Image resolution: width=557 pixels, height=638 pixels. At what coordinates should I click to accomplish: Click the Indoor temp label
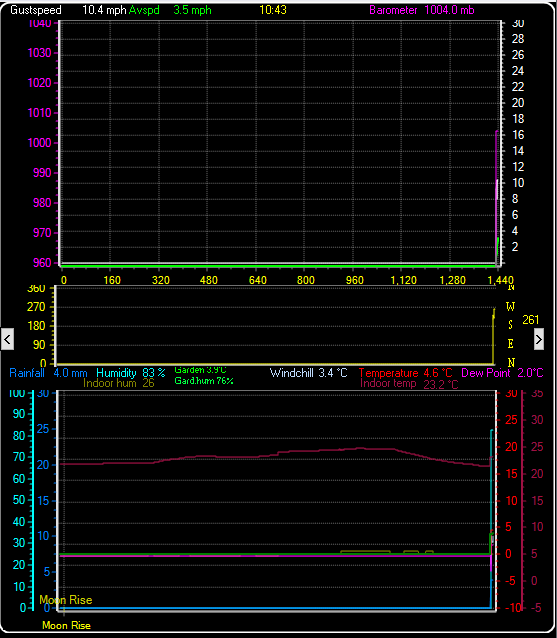pyautogui.click(x=388, y=383)
